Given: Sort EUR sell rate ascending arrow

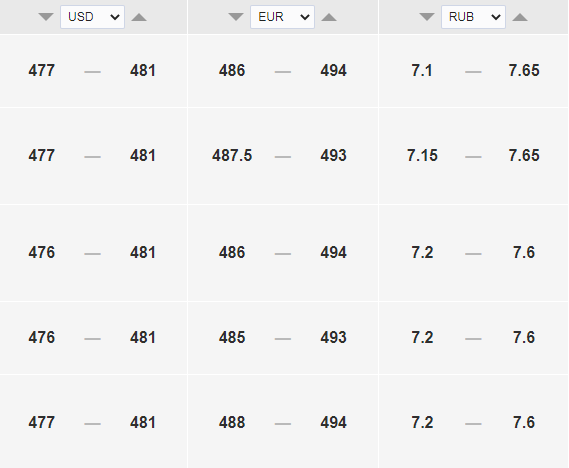Looking at the screenshot, I should pos(329,17).
